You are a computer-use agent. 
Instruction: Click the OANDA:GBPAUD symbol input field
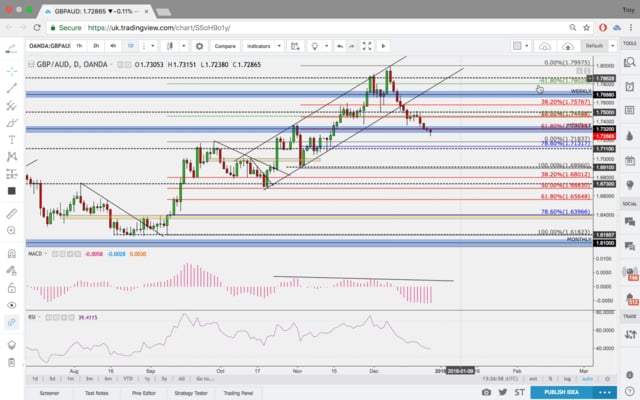50,45
